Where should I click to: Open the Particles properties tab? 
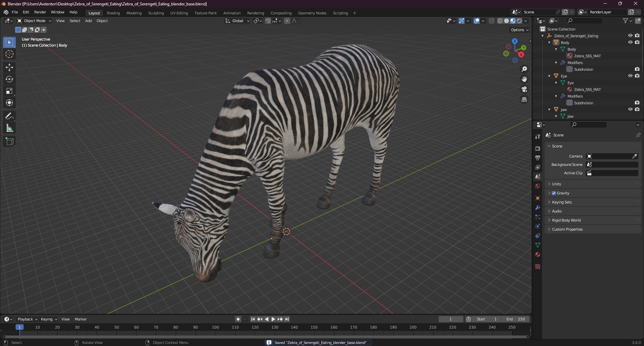click(x=538, y=217)
